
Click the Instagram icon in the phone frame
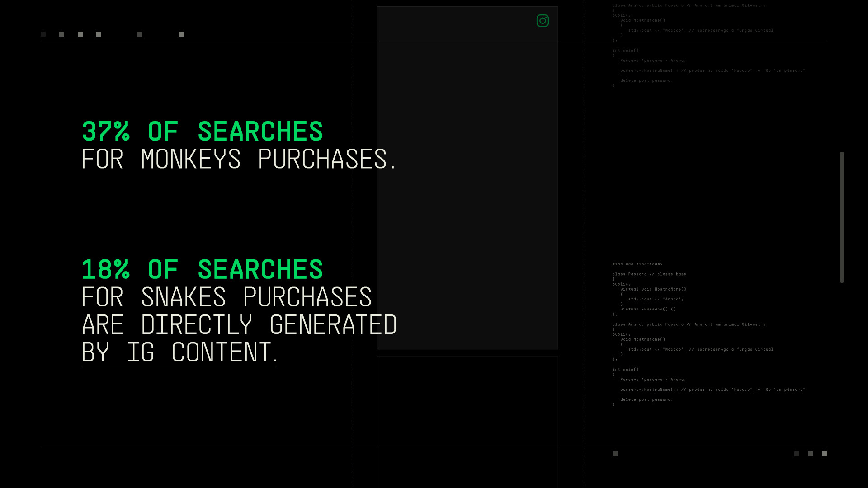[x=542, y=21]
